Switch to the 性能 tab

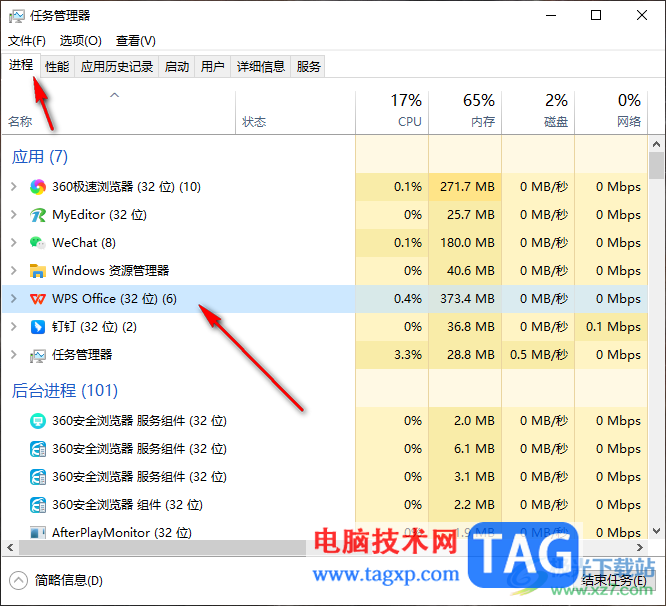57,67
